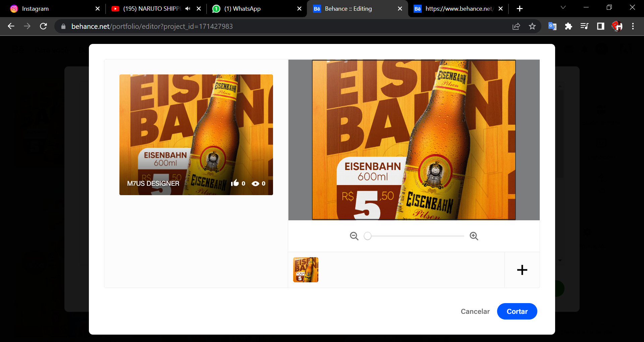Open a new browser tab
This screenshot has height=342, width=644.
(x=520, y=9)
